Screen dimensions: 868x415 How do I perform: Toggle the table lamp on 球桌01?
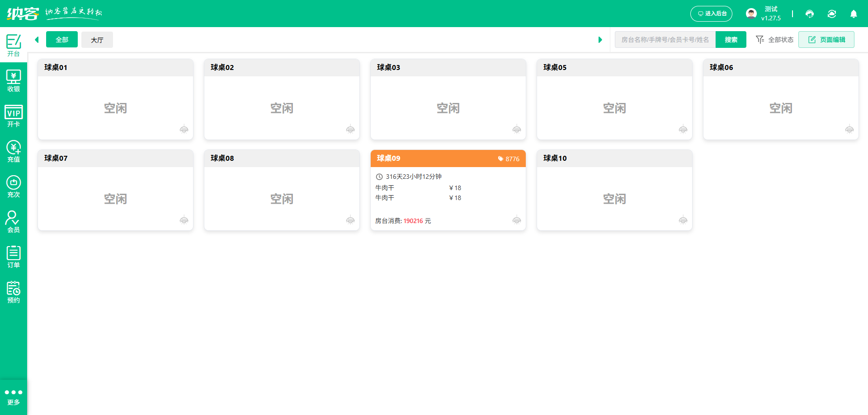click(x=184, y=130)
